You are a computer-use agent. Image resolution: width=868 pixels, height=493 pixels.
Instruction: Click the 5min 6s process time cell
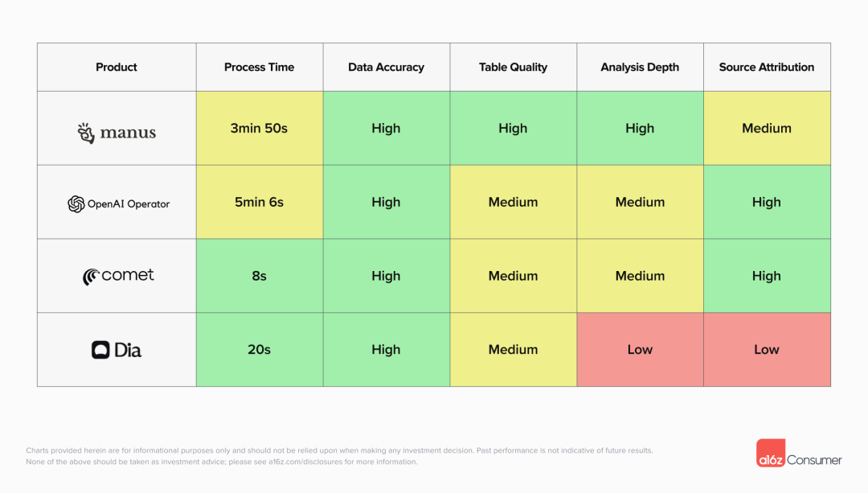coord(259,203)
